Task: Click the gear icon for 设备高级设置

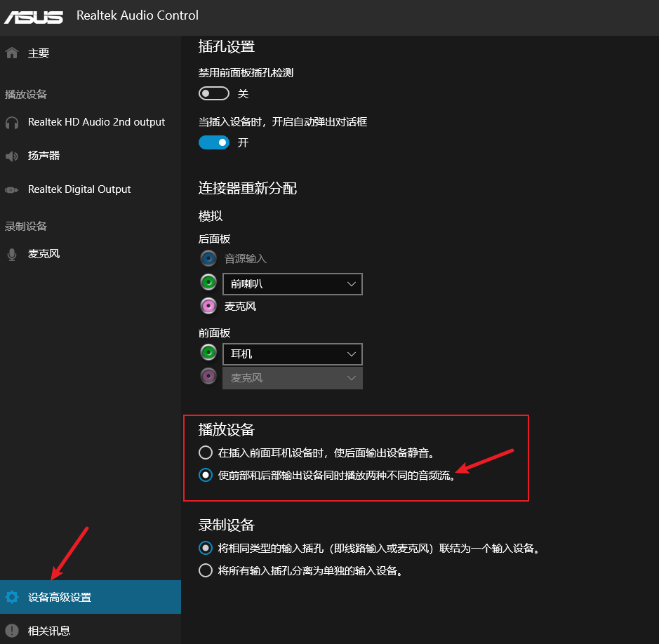Action: pyautogui.click(x=12, y=598)
